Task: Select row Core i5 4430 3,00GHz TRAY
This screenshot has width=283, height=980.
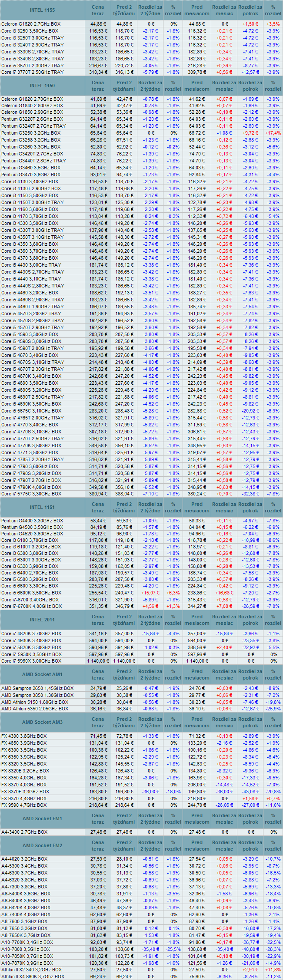Action: coord(141,265)
